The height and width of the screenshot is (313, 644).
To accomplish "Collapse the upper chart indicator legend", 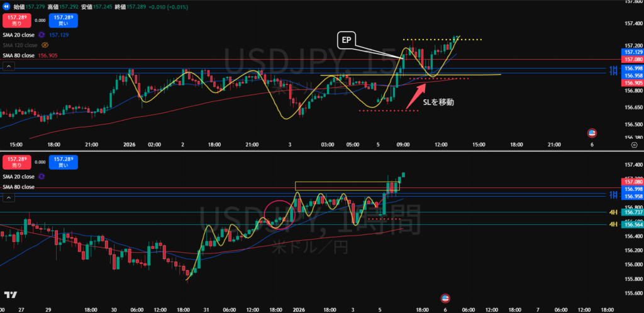I will 8,65.
